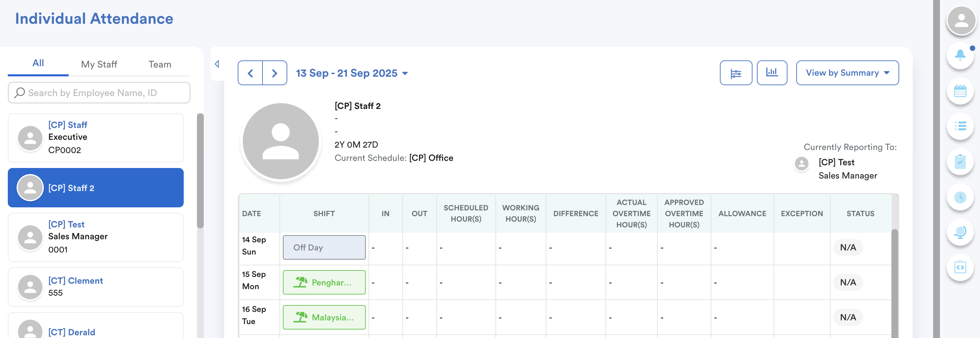This screenshot has width=980, height=338.
Task: Click the reporting manager's small avatar
Action: coord(802,164)
